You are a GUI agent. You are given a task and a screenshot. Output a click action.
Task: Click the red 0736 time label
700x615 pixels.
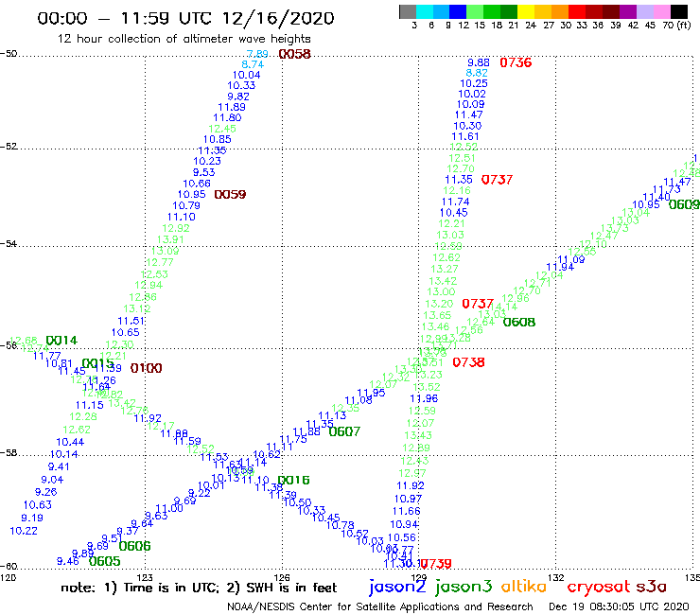pos(516,62)
